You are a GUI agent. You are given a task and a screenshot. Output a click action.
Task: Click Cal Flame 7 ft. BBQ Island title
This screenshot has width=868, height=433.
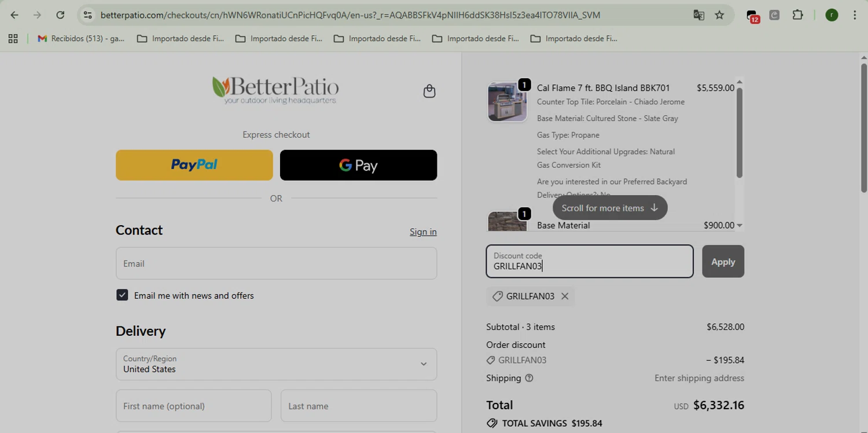click(603, 88)
